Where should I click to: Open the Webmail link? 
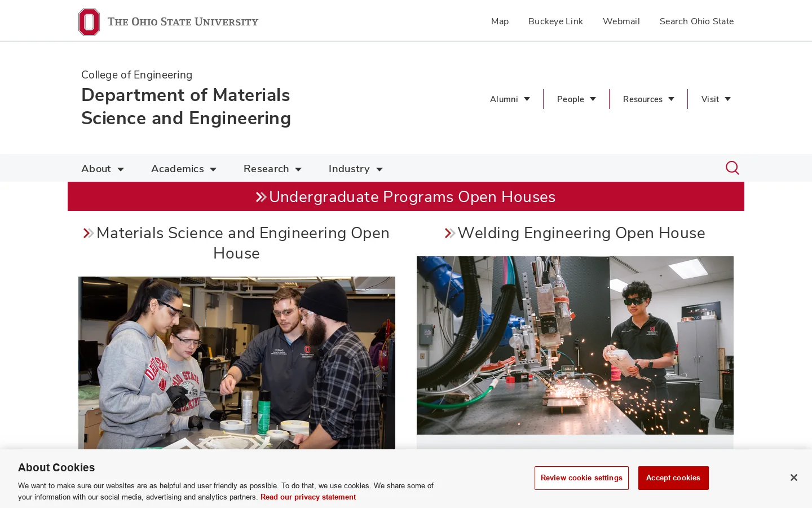click(x=621, y=21)
